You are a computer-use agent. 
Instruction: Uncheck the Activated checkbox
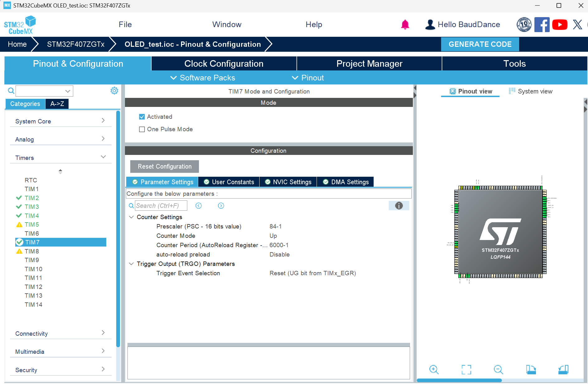pyautogui.click(x=142, y=117)
